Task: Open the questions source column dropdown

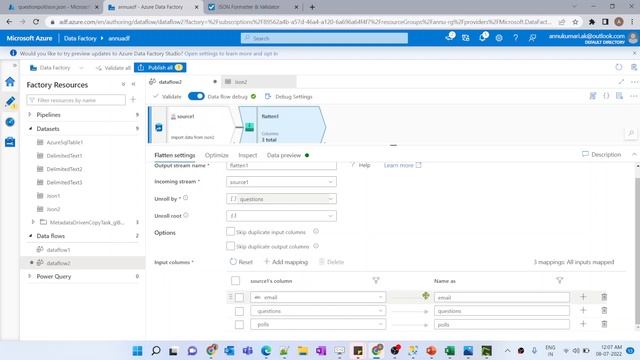Action: [x=318, y=311]
